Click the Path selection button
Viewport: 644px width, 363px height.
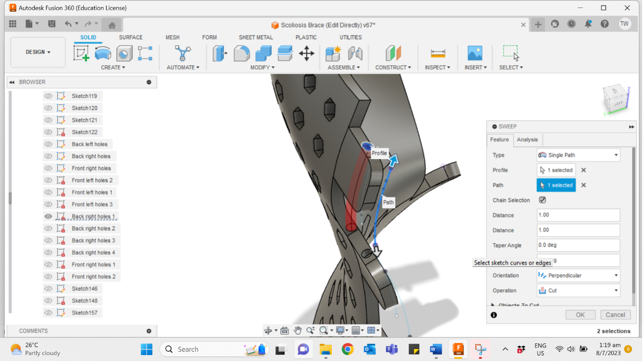[x=556, y=185]
